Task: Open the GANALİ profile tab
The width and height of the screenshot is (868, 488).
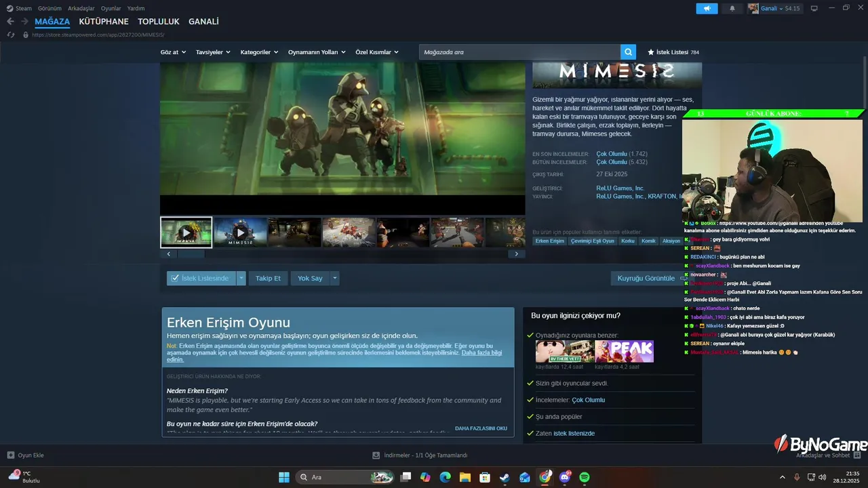Action: point(203,22)
